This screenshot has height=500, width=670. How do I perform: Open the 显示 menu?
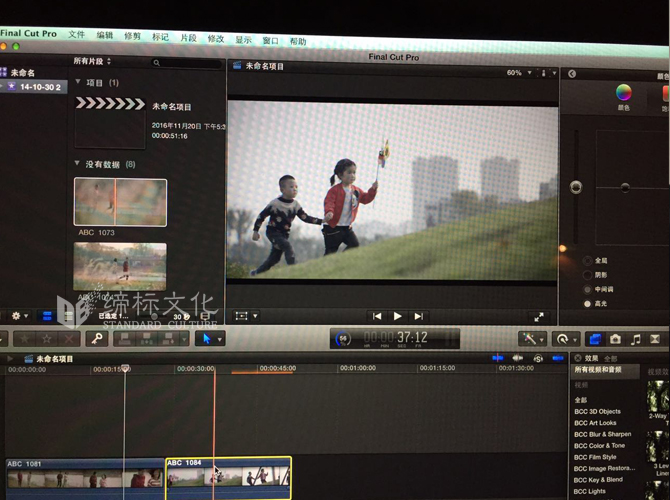coord(243,40)
